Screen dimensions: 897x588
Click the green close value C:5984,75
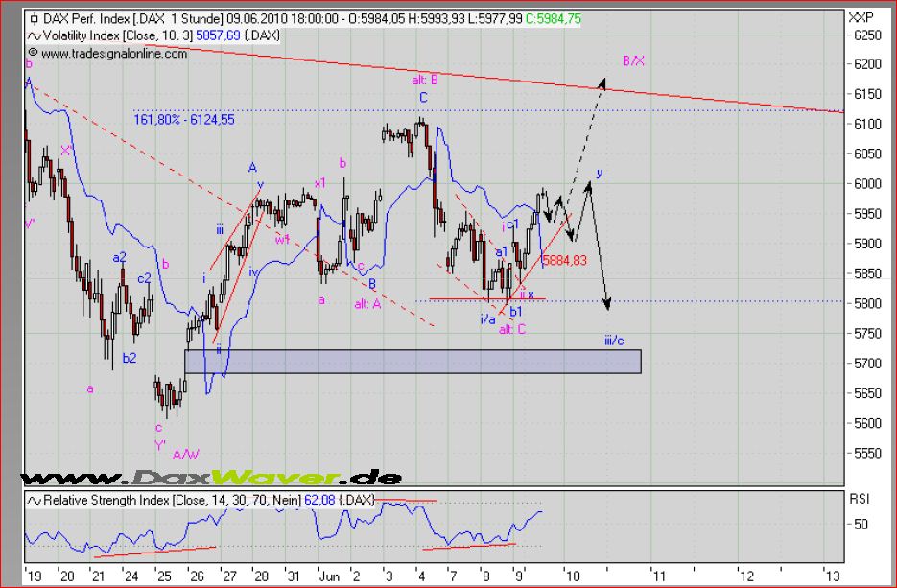point(554,19)
